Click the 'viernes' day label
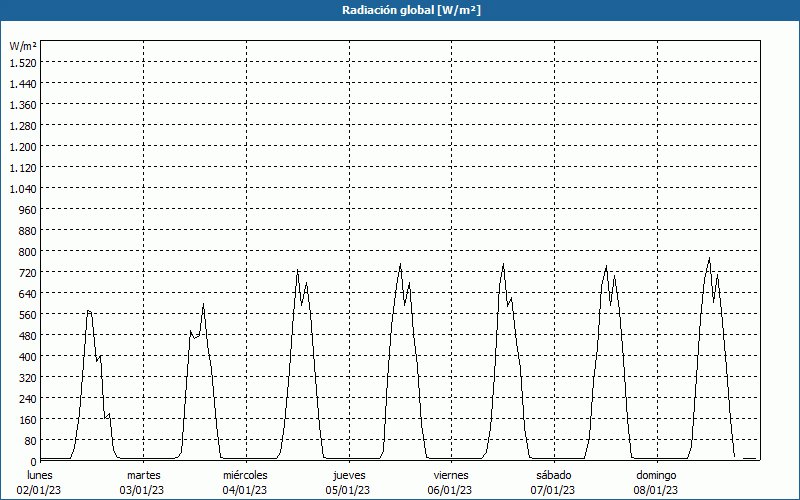This screenshot has width=800, height=500. tap(451, 475)
